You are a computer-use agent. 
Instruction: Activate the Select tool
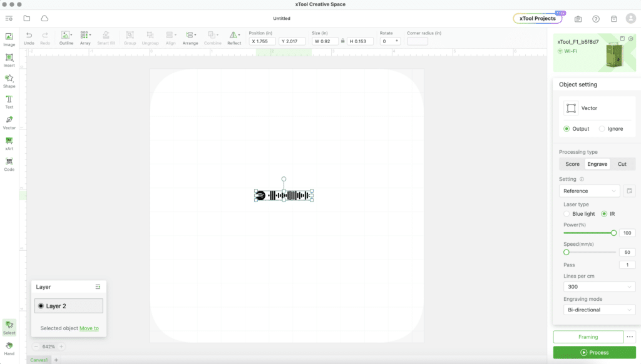tap(9, 328)
